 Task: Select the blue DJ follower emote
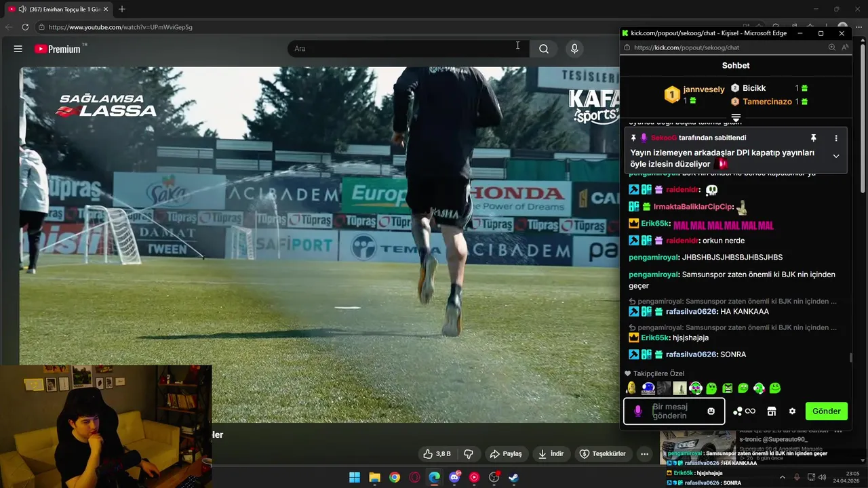coord(648,388)
